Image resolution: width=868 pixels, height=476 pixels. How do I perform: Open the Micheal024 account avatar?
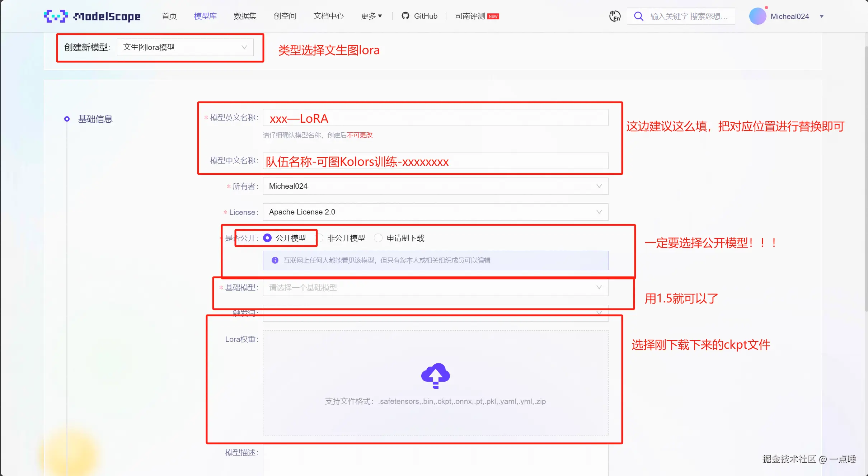(757, 16)
